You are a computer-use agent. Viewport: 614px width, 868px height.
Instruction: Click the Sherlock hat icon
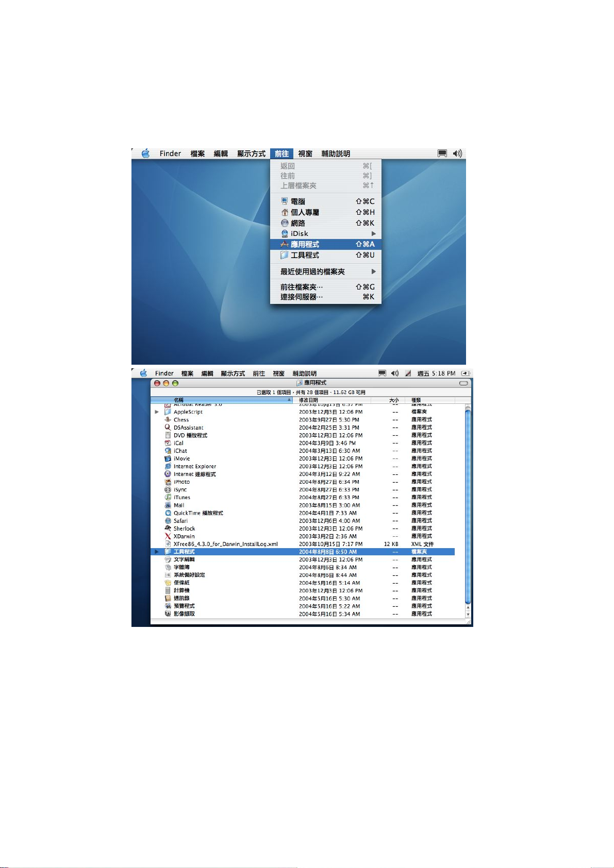(168, 528)
